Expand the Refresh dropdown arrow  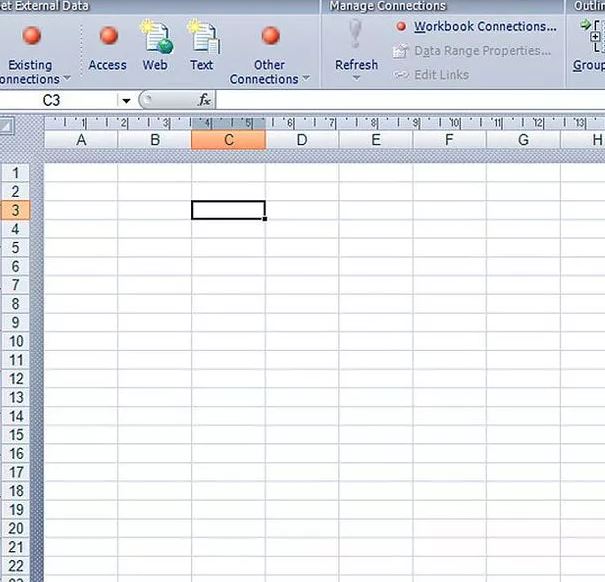pyautogui.click(x=356, y=79)
